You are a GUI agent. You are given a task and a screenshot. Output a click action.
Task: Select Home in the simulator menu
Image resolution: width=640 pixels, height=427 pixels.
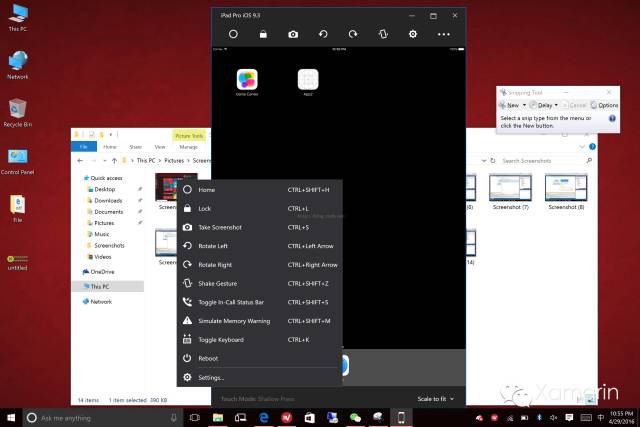(260, 190)
